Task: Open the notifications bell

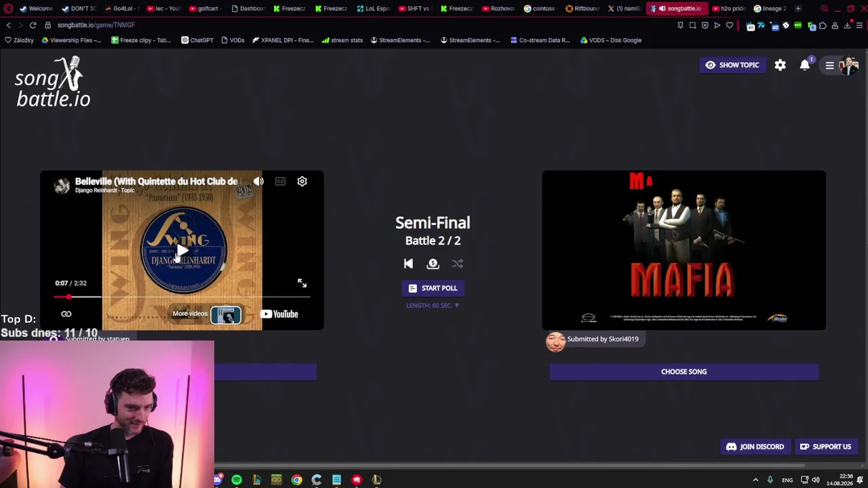Action: (x=805, y=65)
